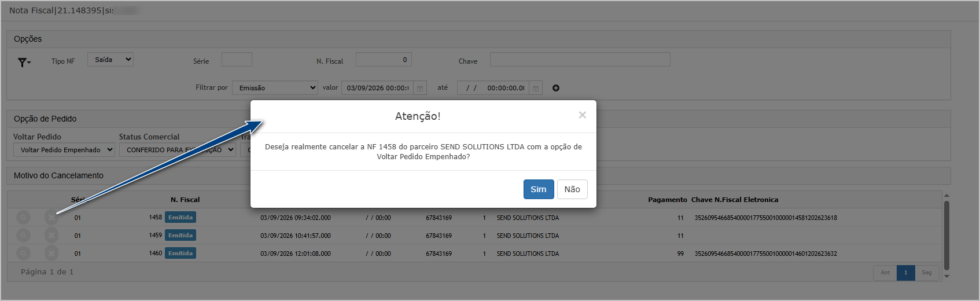The height and width of the screenshot is (301, 980).
Task: Click the Emitida badge of NF 1458
Action: point(180,218)
